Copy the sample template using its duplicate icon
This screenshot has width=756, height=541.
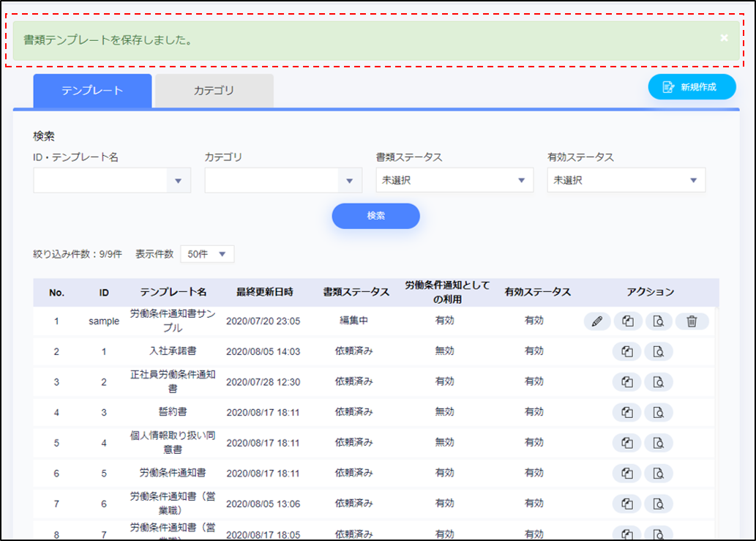627,321
